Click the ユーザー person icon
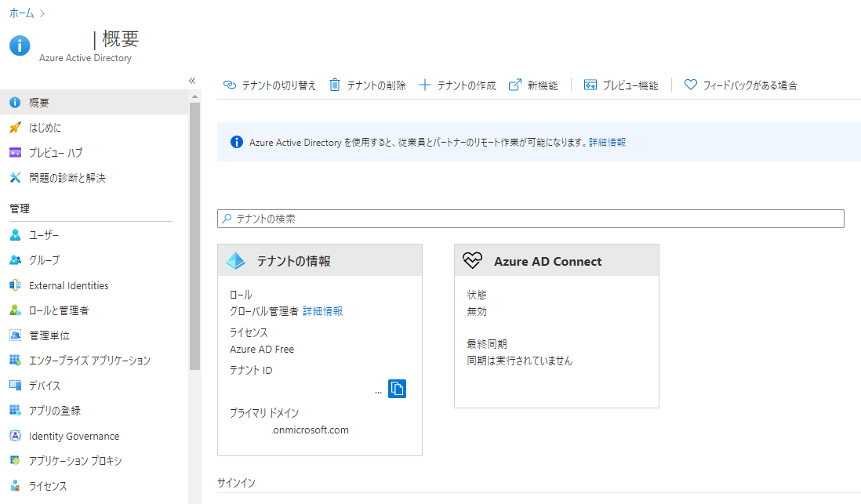 (x=15, y=235)
